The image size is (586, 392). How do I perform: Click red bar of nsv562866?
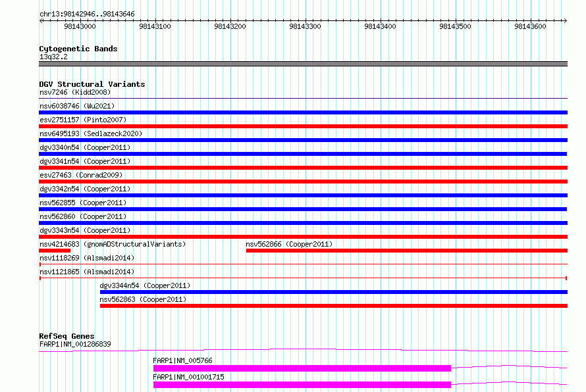tap(407, 251)
